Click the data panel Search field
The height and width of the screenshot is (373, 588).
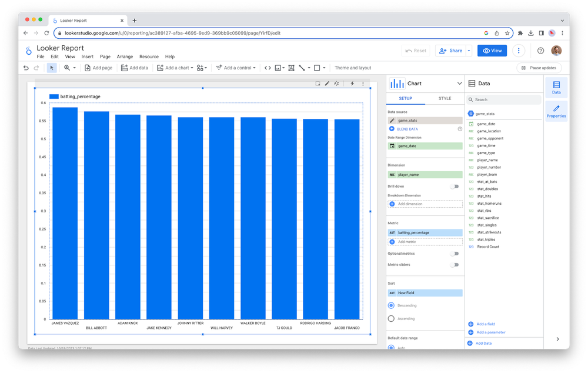point(506,100)
